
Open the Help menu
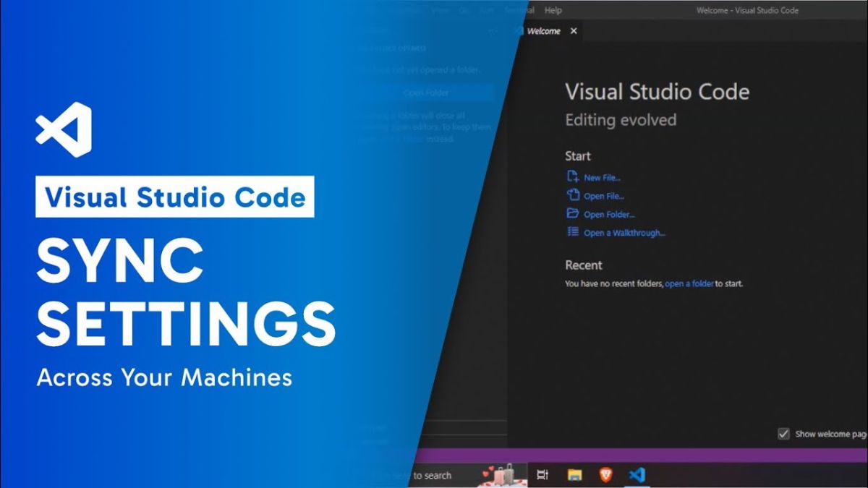(x=553, y=10)
